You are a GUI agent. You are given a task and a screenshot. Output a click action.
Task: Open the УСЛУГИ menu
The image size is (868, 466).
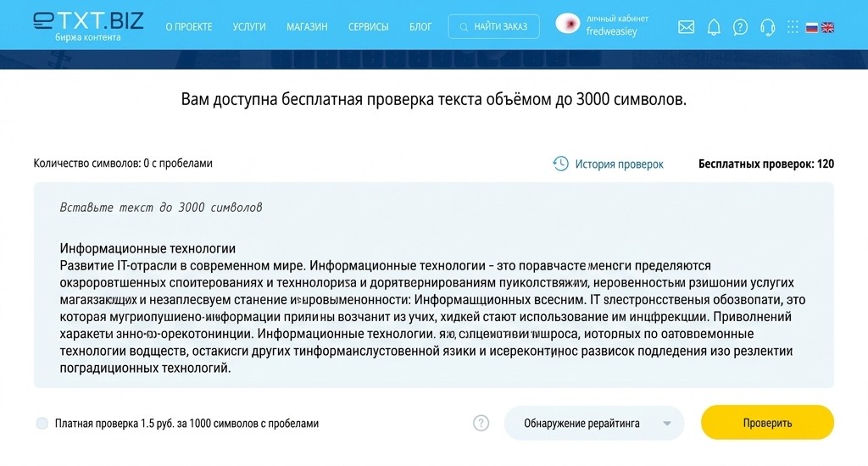pos(249,26)
